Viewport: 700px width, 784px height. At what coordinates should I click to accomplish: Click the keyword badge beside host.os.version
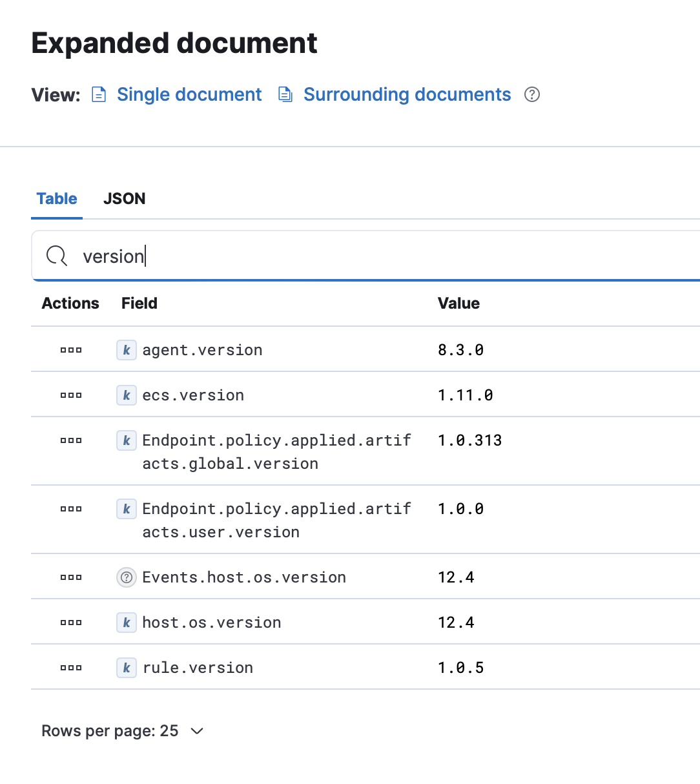pos(127,622)
